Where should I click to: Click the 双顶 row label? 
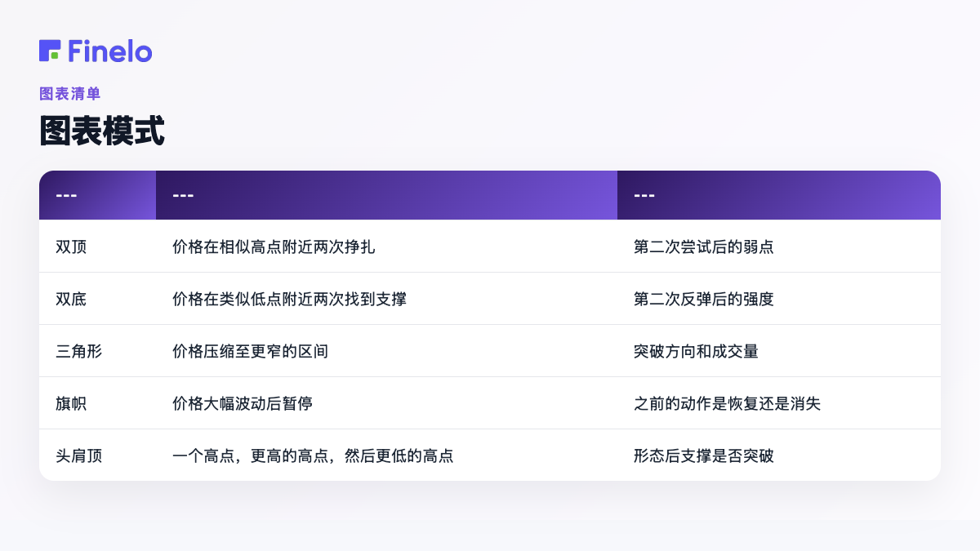click(71, 247)
